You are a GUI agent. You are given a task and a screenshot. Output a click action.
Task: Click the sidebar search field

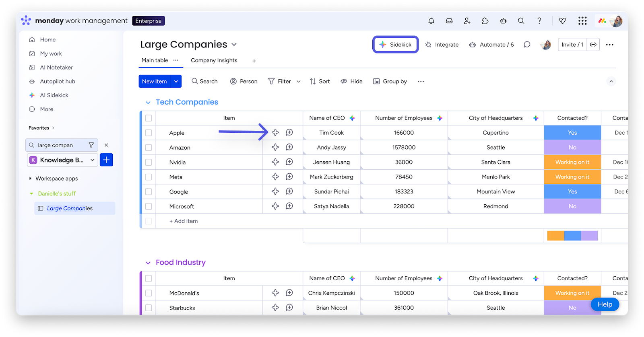point(60,145)
